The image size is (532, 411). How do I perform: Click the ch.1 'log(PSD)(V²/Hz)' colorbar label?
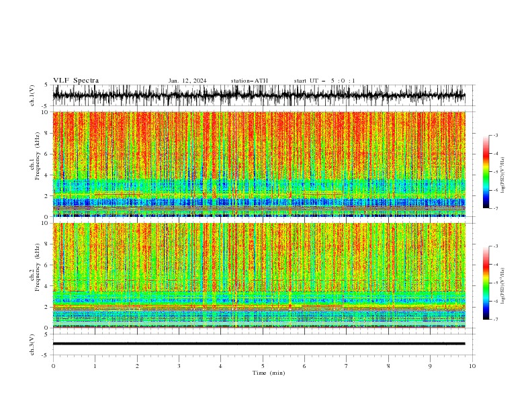pos(503,175)
